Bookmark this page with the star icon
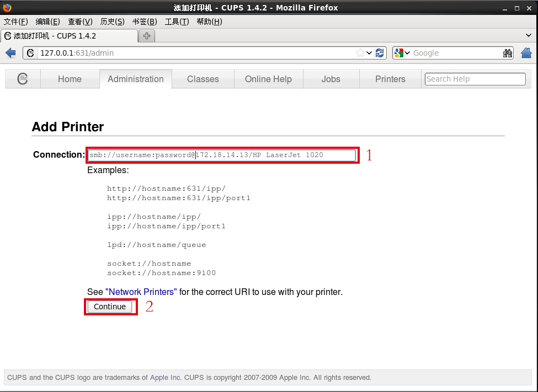 click(360, 53)
